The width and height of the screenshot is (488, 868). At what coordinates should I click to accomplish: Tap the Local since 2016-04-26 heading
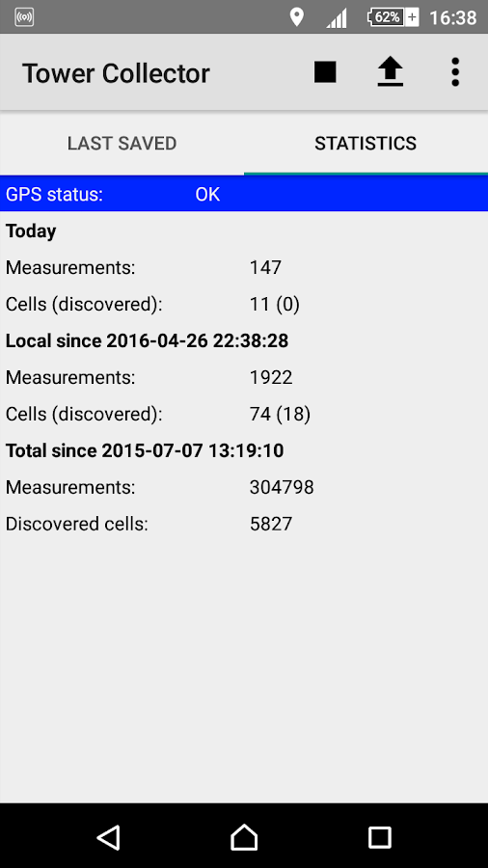tap(148, 341)
